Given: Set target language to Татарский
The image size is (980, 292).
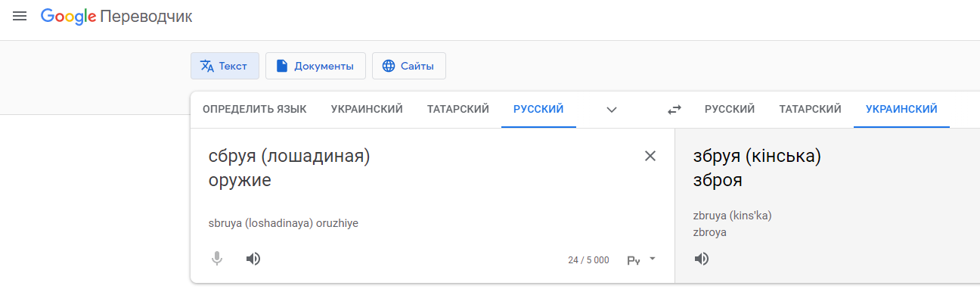Looking at the screenshot, I should click(x=811, y=109).
